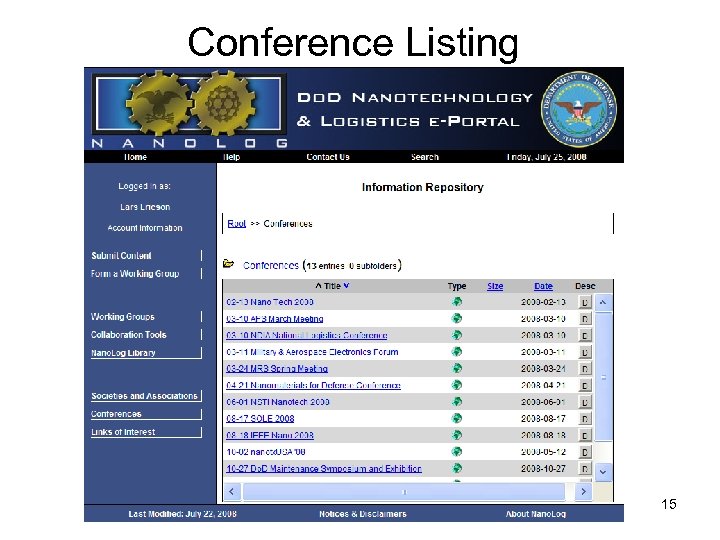Go to Root in breadcrumb
The height and width of the screenshot is (540, 720).
point(236,224)
